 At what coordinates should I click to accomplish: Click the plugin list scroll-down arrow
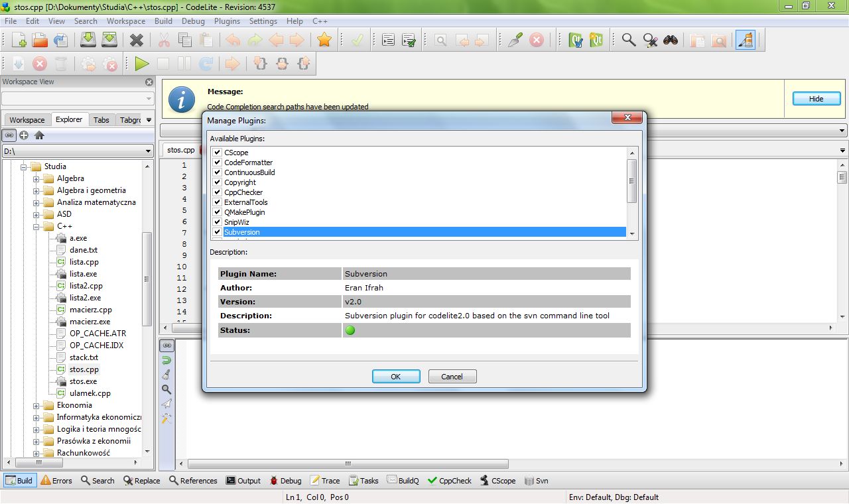632,233
